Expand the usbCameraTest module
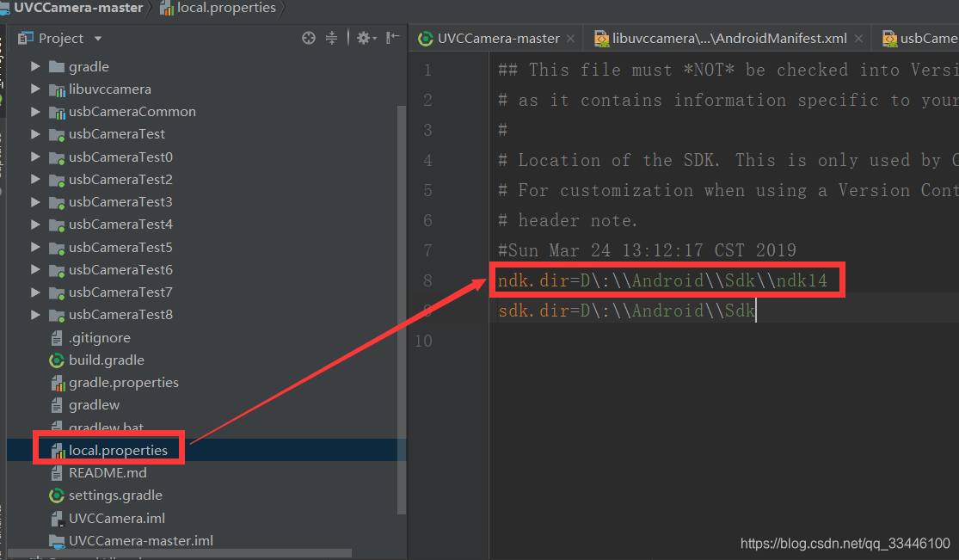Image resolution: width=959 pixels, height=560 pixels. coord(35,134)
